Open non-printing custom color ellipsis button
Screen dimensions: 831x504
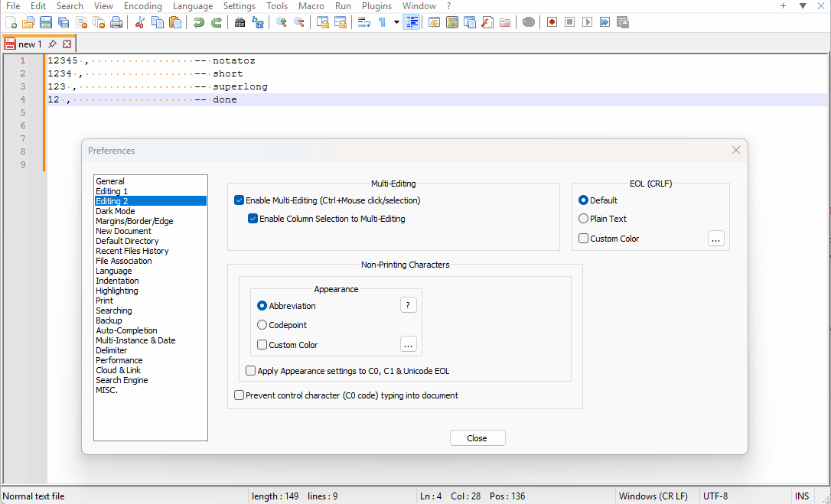tap(408, 344)
